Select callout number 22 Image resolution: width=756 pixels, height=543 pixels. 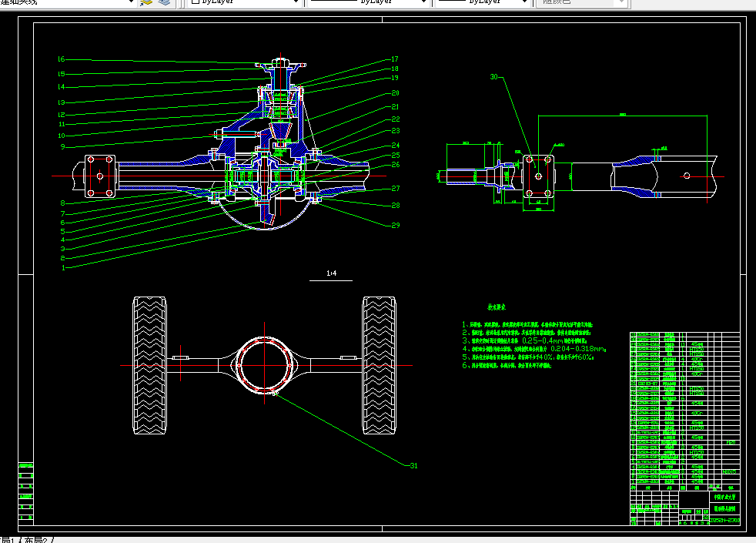pos(396,119)
